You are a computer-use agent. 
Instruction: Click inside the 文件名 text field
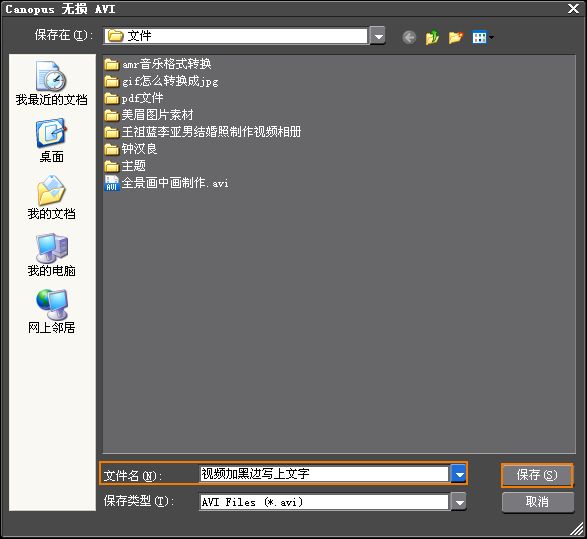point(324,474)
